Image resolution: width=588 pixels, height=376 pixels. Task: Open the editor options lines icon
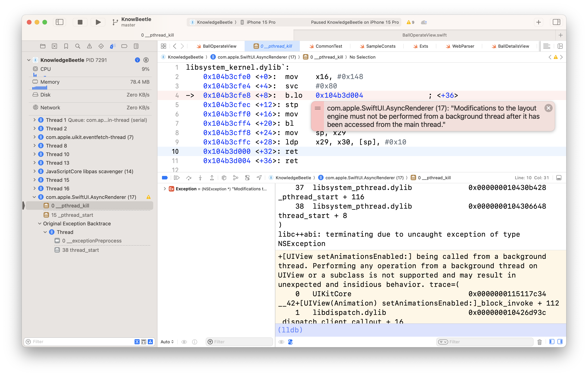click(547, 46)
